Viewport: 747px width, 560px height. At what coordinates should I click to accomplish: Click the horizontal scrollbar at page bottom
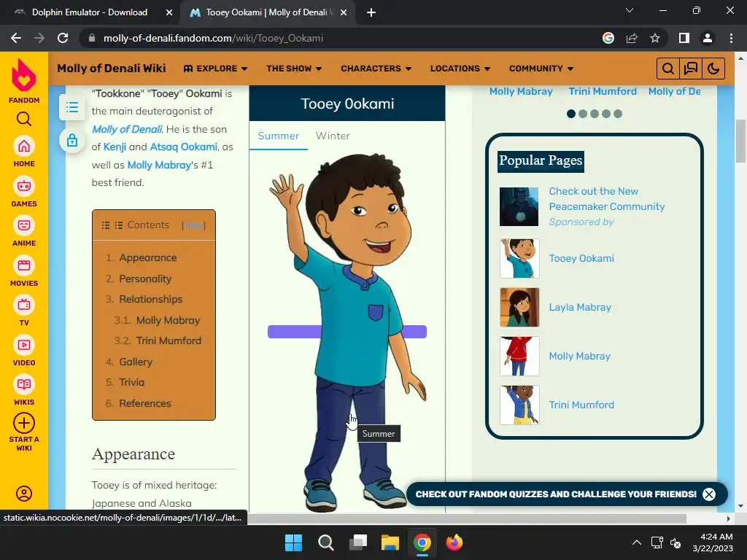click(467, 518)
